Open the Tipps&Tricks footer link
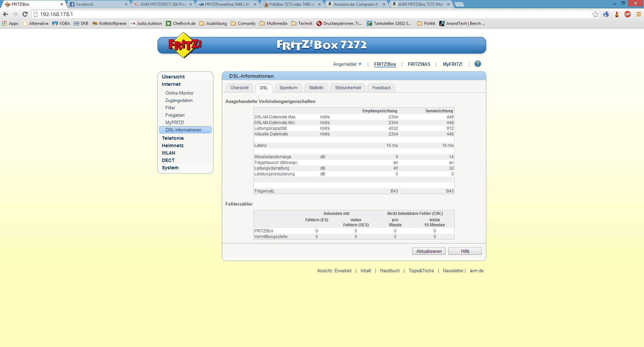This screenshot has height=347, width=644. (x=421, y=271)
